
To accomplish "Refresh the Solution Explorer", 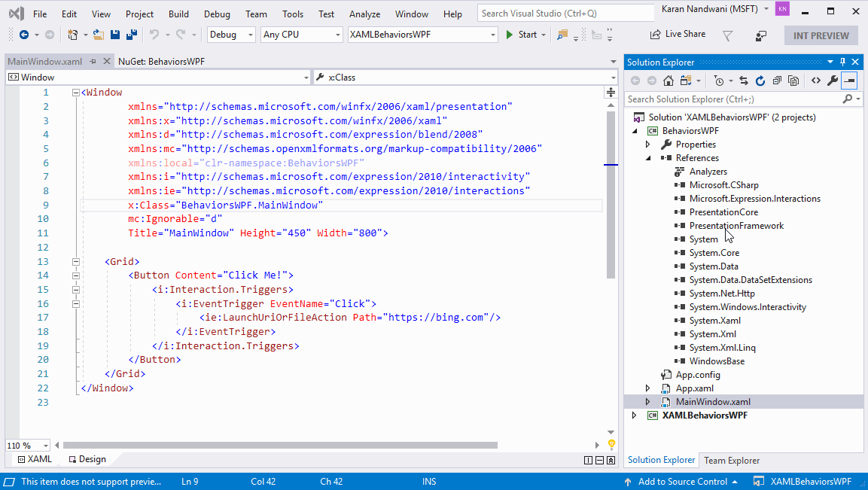I will (x=760, y=81).
